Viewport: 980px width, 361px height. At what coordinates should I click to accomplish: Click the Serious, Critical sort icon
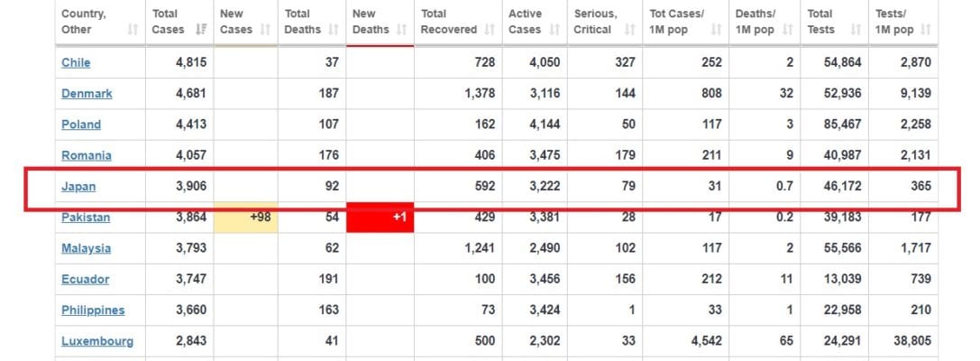point(630,30)
